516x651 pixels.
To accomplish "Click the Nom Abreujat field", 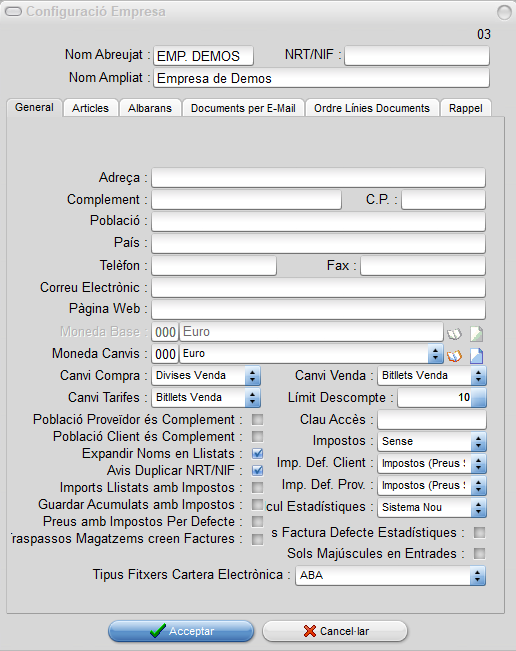I will [x=203, y=56].
